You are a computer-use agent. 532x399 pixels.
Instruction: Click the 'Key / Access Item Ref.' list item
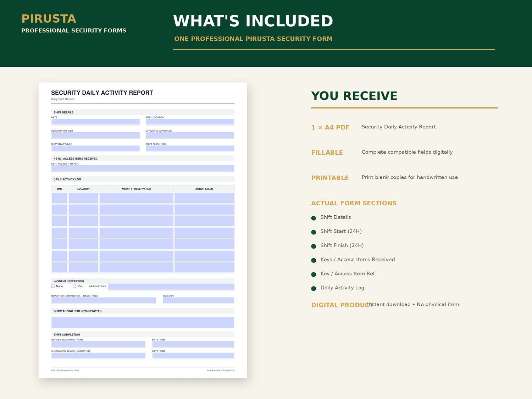tap(348, 274)
